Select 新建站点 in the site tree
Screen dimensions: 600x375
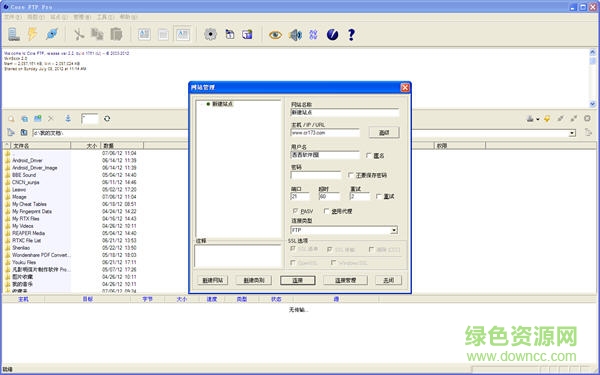pyautogui.click(x=222, y=104)
